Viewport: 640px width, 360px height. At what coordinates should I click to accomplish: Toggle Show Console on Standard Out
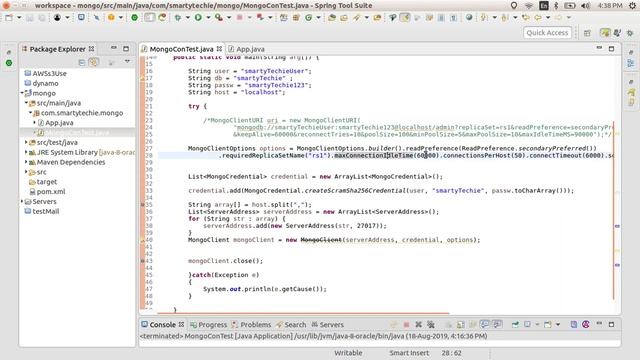click(484, 324)
